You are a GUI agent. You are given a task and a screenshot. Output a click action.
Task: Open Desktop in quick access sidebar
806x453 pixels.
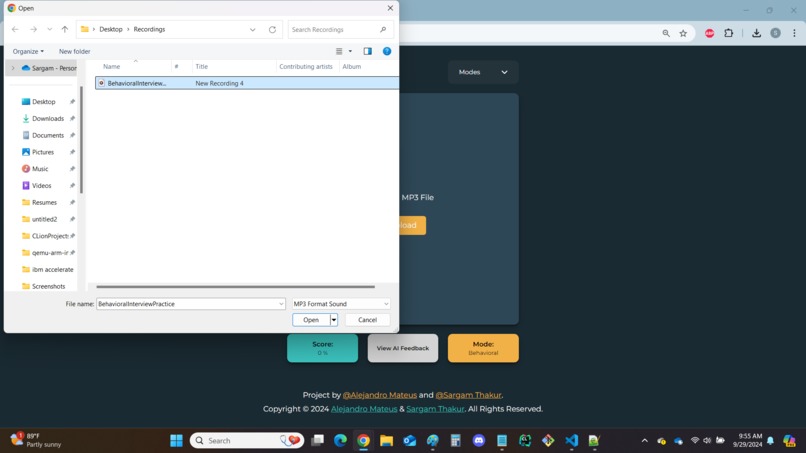tap(44, 102)
